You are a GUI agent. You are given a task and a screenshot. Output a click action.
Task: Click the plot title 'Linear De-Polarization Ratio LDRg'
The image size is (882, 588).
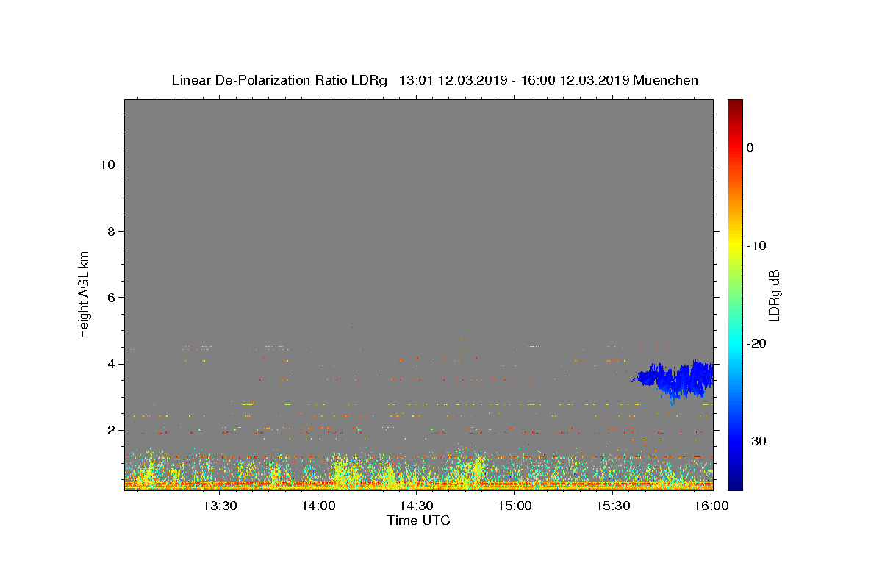tap(279, 80)
